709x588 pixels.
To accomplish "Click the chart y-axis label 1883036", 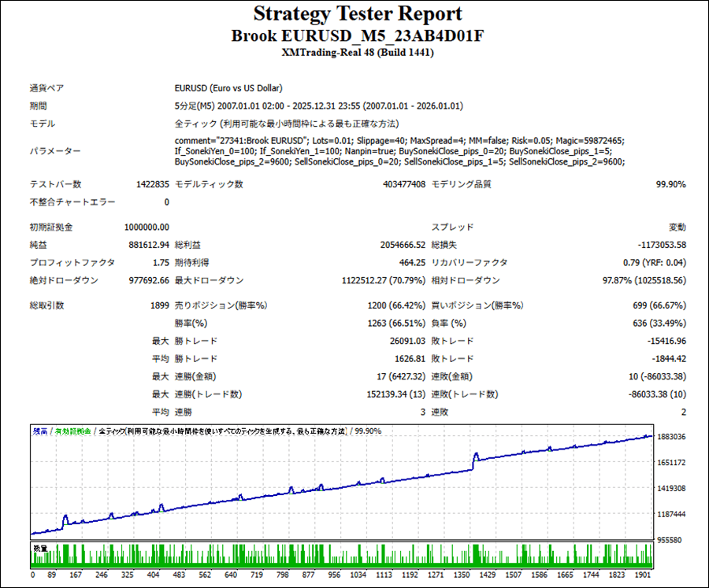I will click(x=671, y=437).
